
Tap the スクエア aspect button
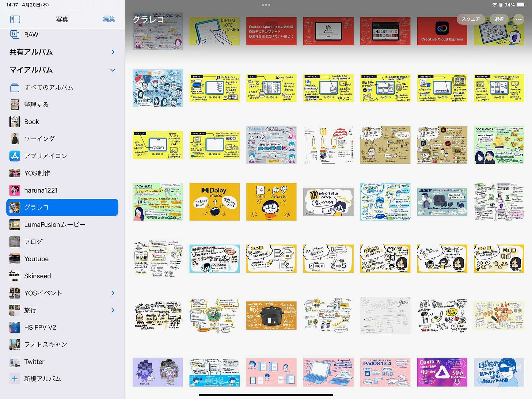point(471,19)
